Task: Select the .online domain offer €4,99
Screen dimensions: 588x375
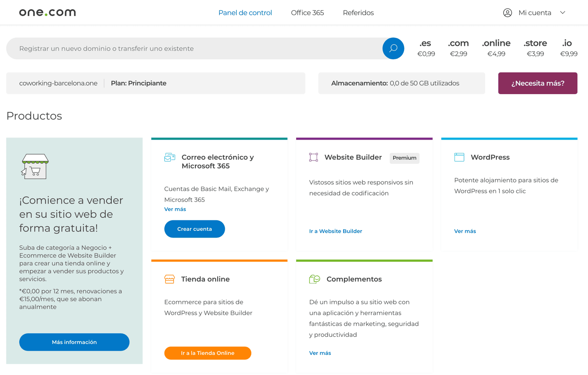Action: click(496, 48)
